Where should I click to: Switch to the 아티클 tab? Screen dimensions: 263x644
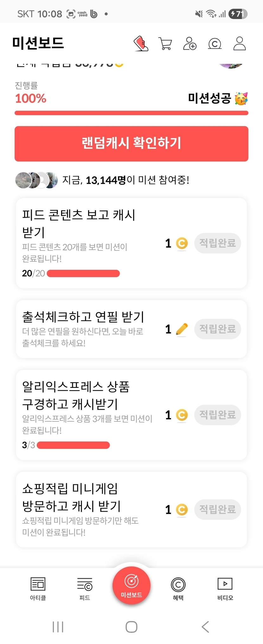pos(38,588)
